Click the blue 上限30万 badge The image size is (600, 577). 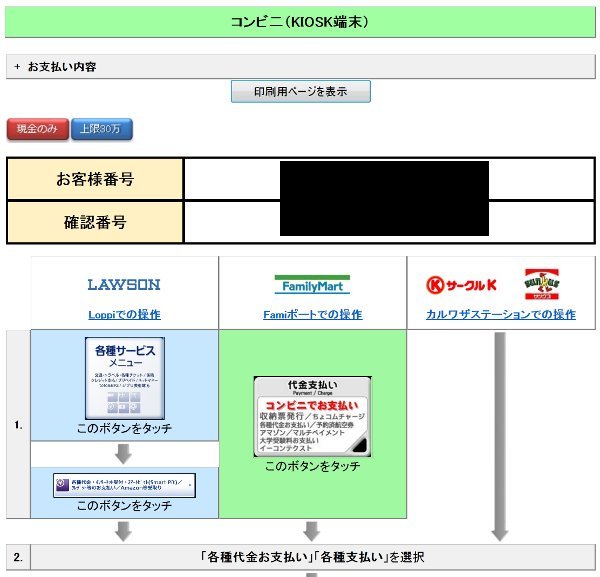click(102, 129)
